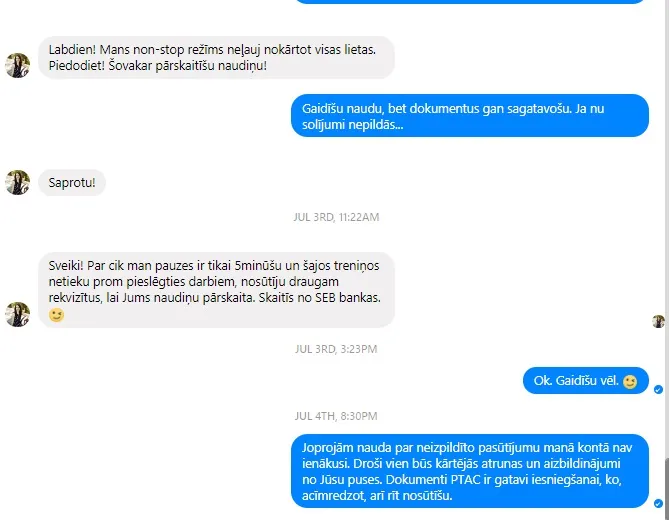This screenshot has width=669, height=520.
Task: Click the conversation scrollbar thumb
Action: click(x=666, y=489)
